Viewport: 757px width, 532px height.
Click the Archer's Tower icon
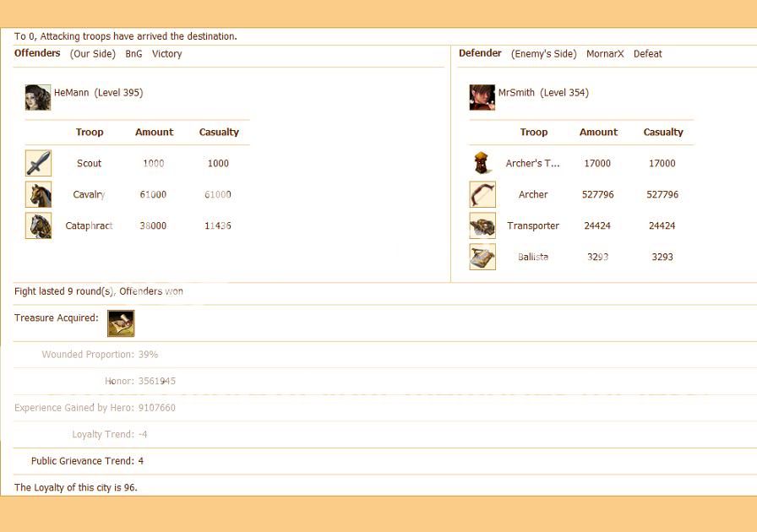(482, 163)
